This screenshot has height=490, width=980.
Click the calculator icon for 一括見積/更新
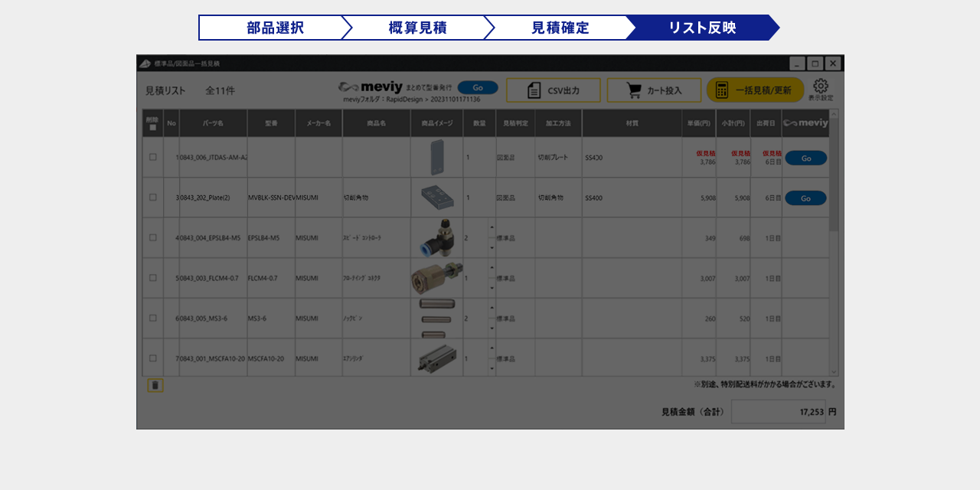722,90
